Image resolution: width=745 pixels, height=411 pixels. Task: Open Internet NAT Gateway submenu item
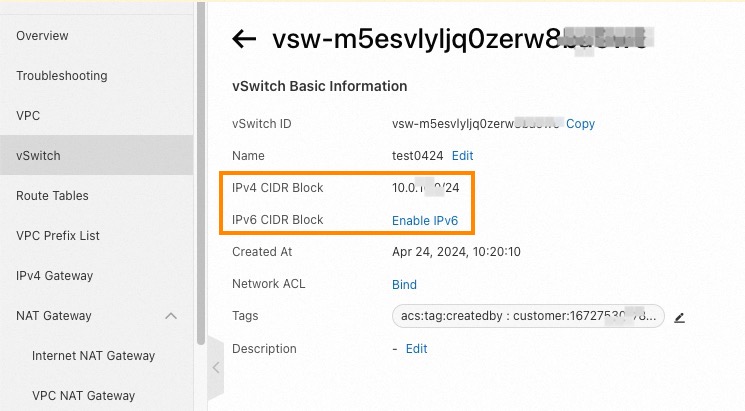click(x=94, y=356)
